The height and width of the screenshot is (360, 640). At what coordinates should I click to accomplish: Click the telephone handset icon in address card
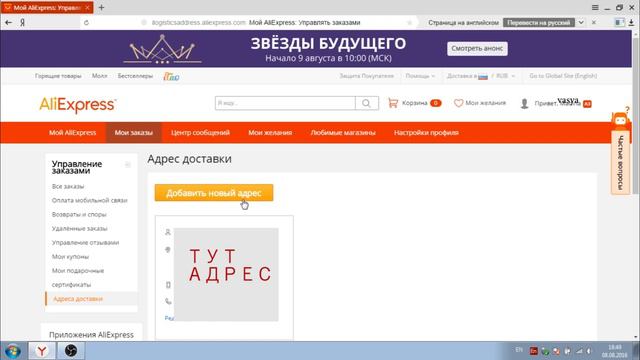click(x=168, y=302)
